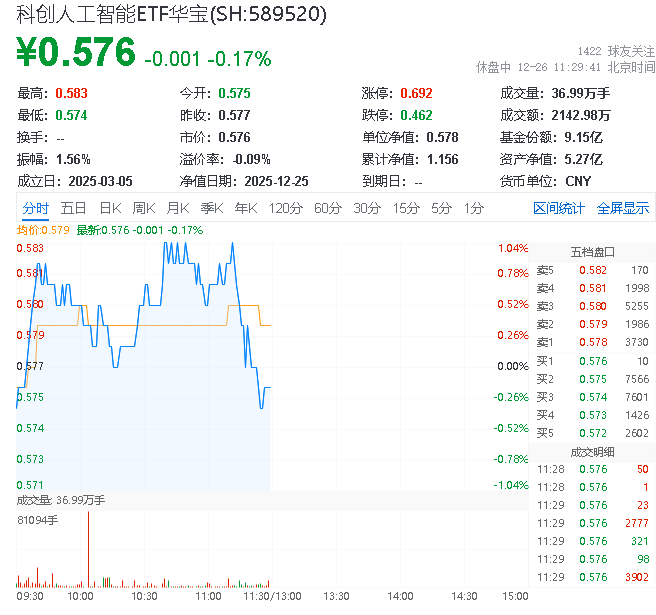This screenshot has width=656, height=615.
Task: Open the 1分 one-minute chart tab
Action: pyautogui.click(x=474, y=208)
